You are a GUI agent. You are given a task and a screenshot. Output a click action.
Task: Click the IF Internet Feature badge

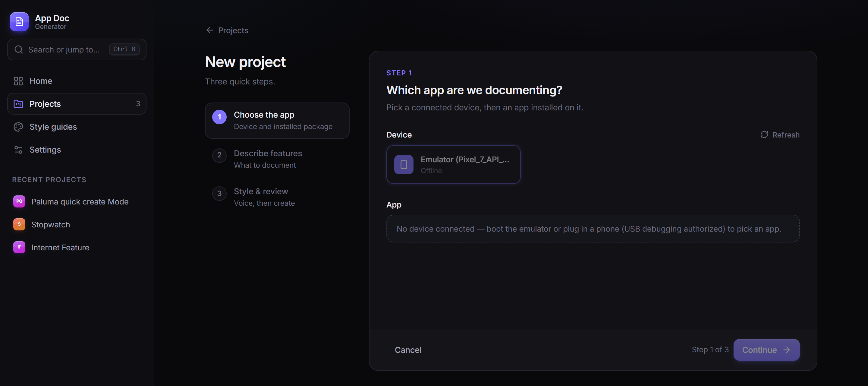click(19, 247)
